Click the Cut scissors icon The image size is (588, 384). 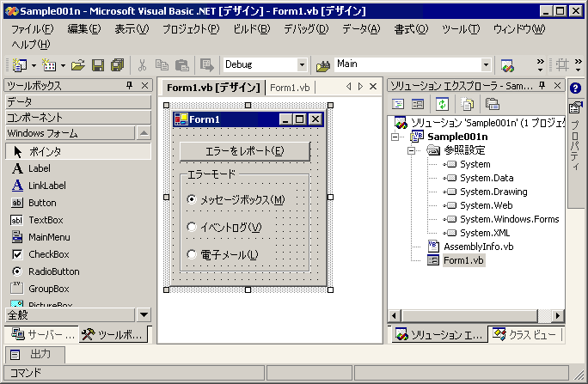(142, 65)
